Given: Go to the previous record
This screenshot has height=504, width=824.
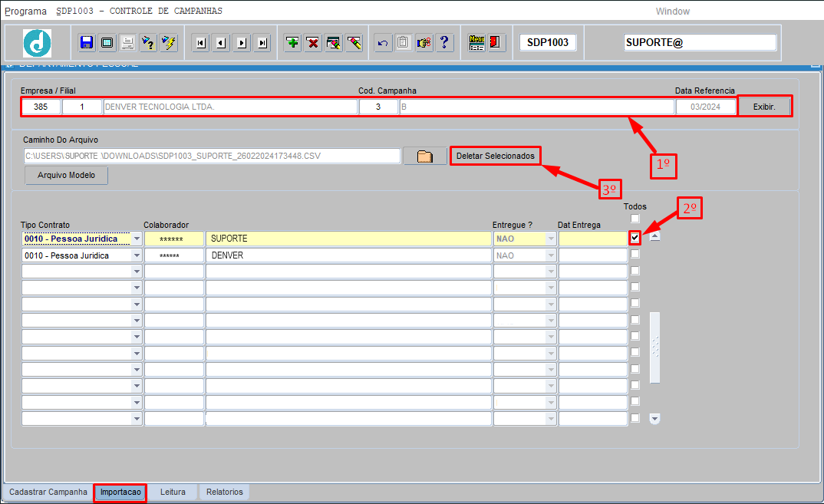Looking at the screenshot, I should [x=221, y=42].
